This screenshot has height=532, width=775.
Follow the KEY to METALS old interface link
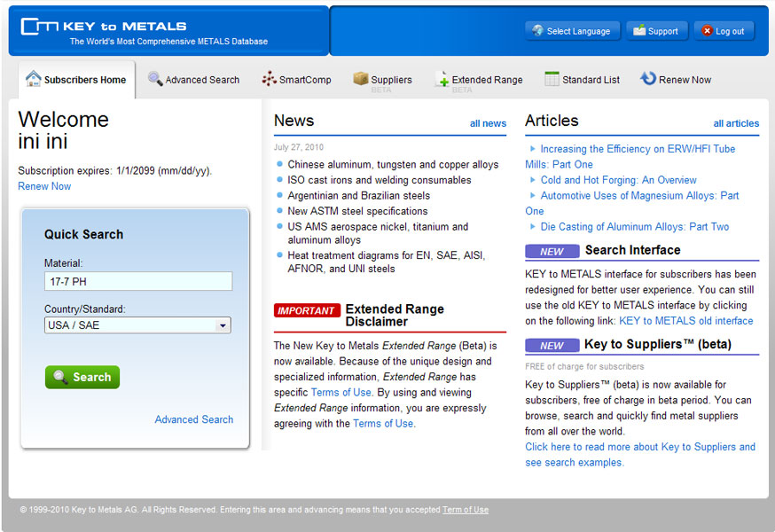coord(685,321)
